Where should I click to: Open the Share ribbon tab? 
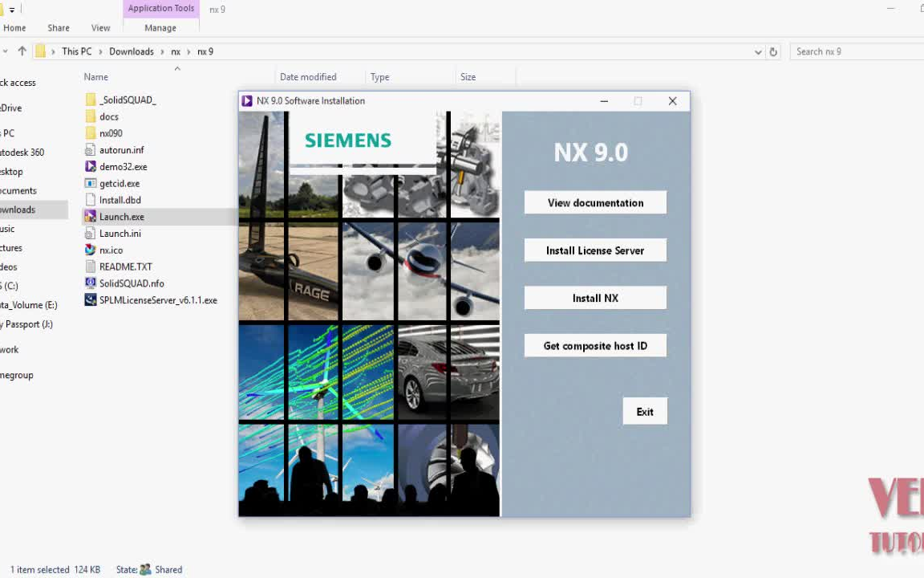coord(59,28)
